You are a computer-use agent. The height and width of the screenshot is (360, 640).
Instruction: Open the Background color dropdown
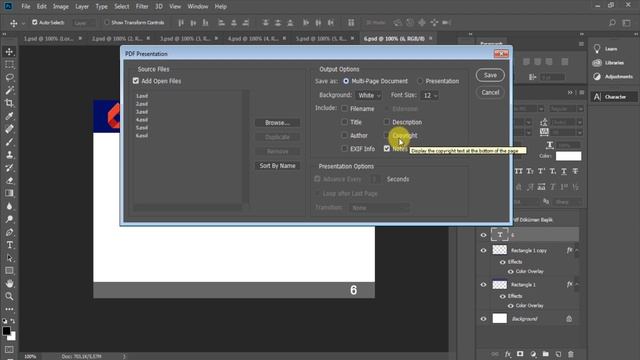pos(368,95)
